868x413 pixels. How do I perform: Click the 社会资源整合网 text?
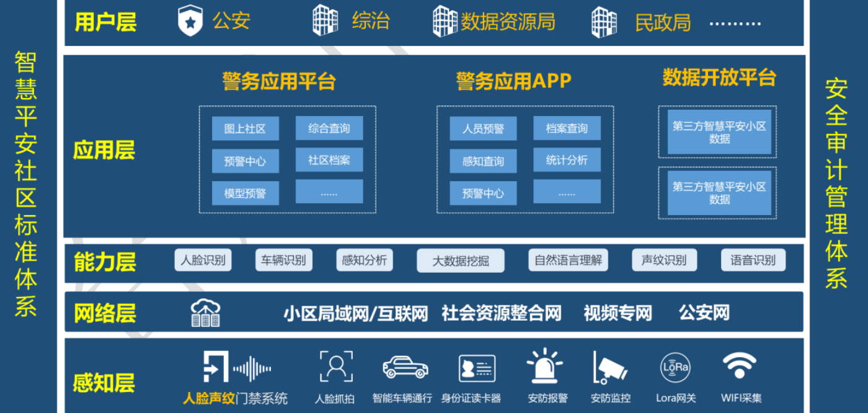pos(502,313)
